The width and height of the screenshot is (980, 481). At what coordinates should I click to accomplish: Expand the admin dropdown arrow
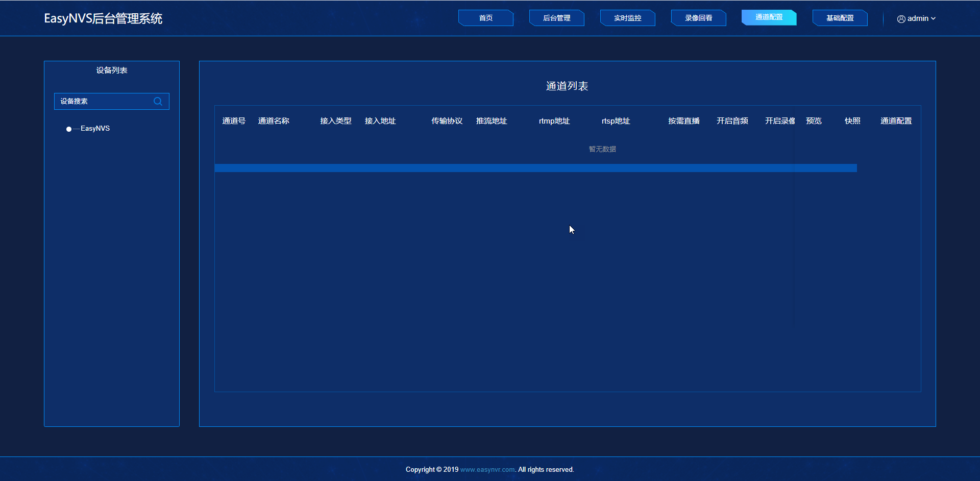tap(934, 18)
